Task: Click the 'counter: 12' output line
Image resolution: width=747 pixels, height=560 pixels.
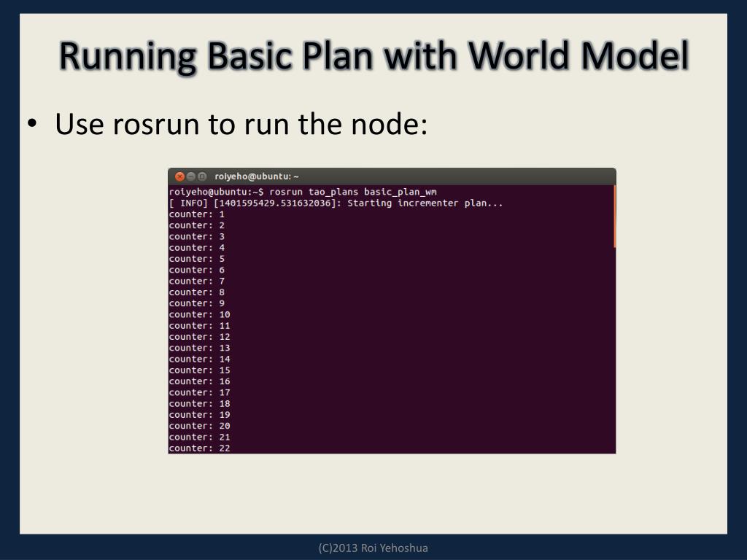Action: tap(200, 337)
